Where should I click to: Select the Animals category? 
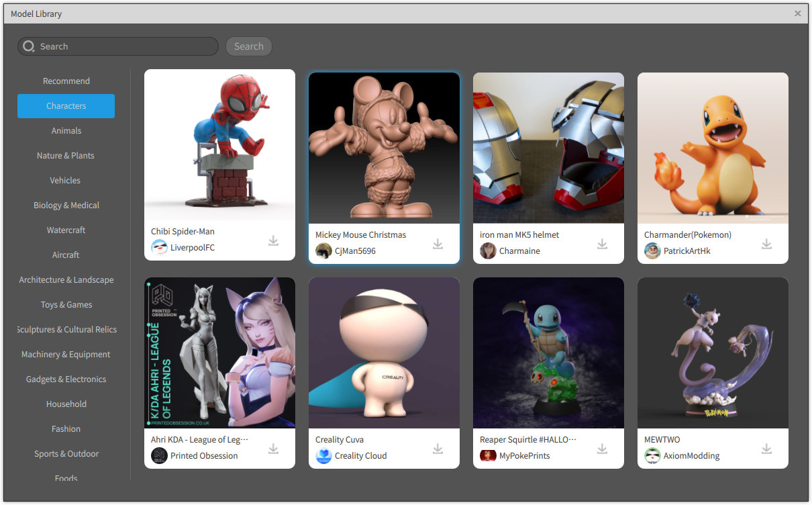[x=66, y=131]
